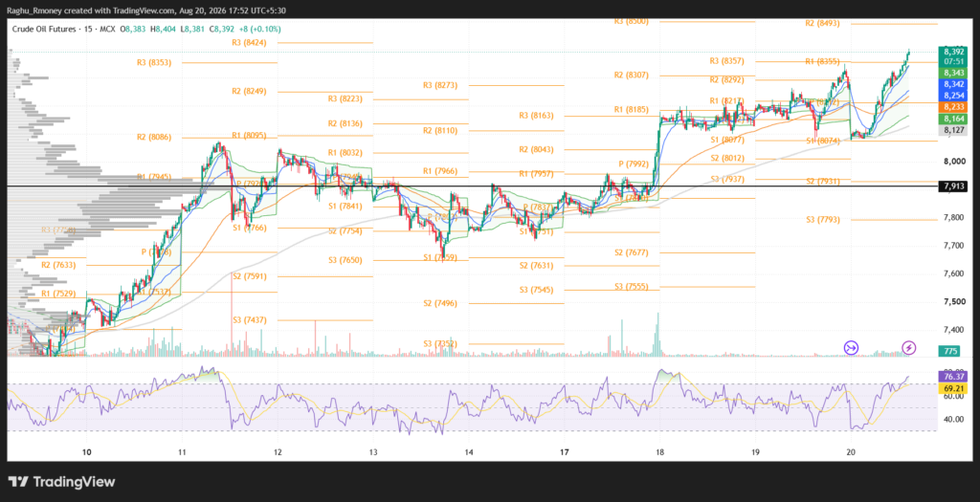Click date 13 on the time axis
Screen dimensions: 980x502
tap(373, 452)
